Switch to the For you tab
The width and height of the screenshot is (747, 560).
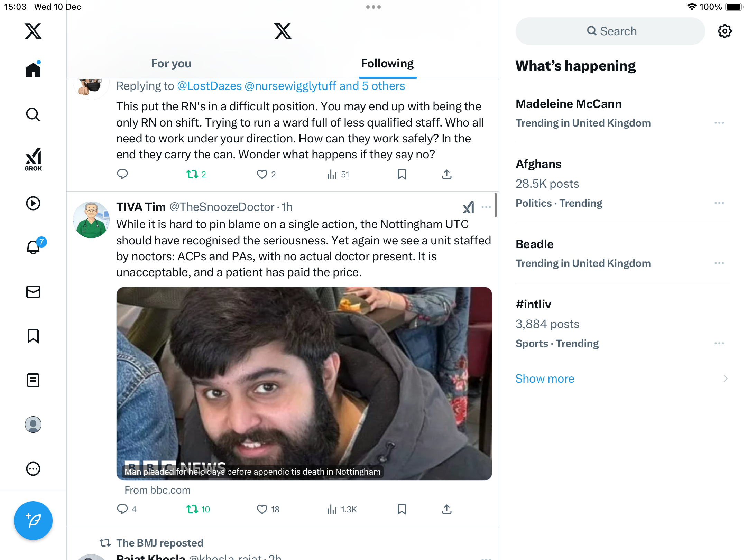click(171, 64)
